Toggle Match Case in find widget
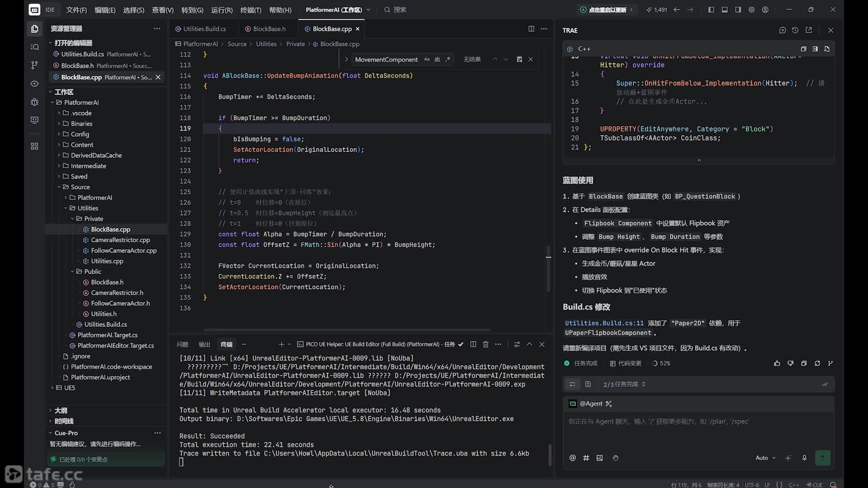Image resolution: width=868 pixels, height=488 pixels. [427, 59]
